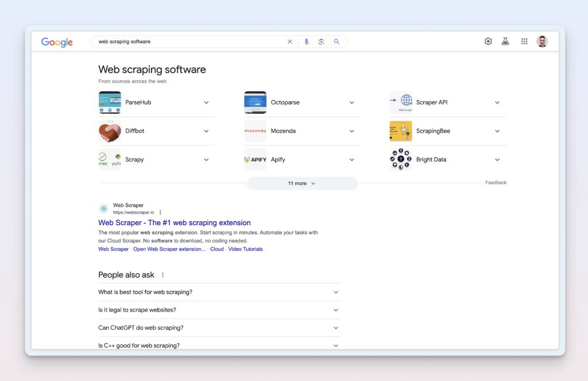The width and height of the screenshot is (588, 381).
Task: Click the Google logo
Action: click(x=57, y=42)
